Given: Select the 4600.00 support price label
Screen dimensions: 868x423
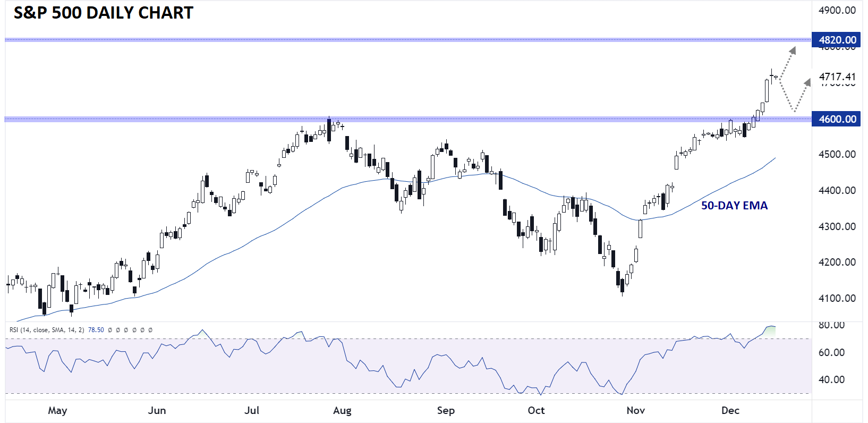Looking at the screenshot, I should (x=837, y=119).
